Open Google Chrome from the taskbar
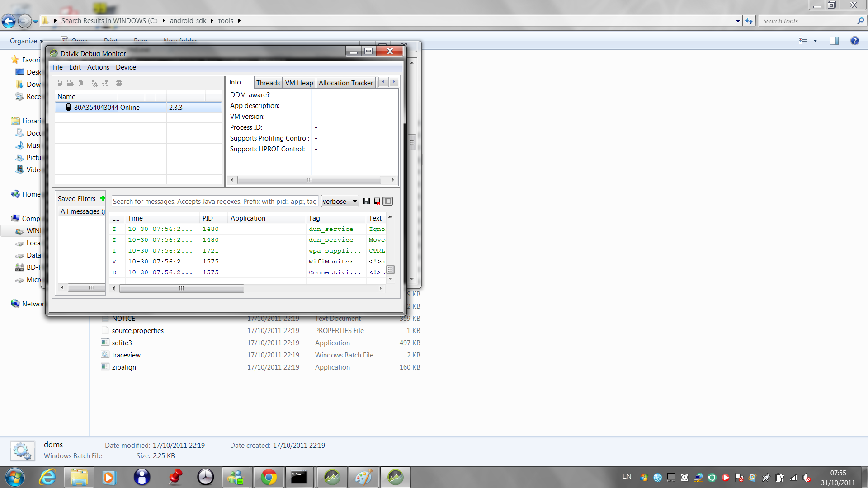Image resolution: width=868 pixels, height=488 pixels. point(269,477)
